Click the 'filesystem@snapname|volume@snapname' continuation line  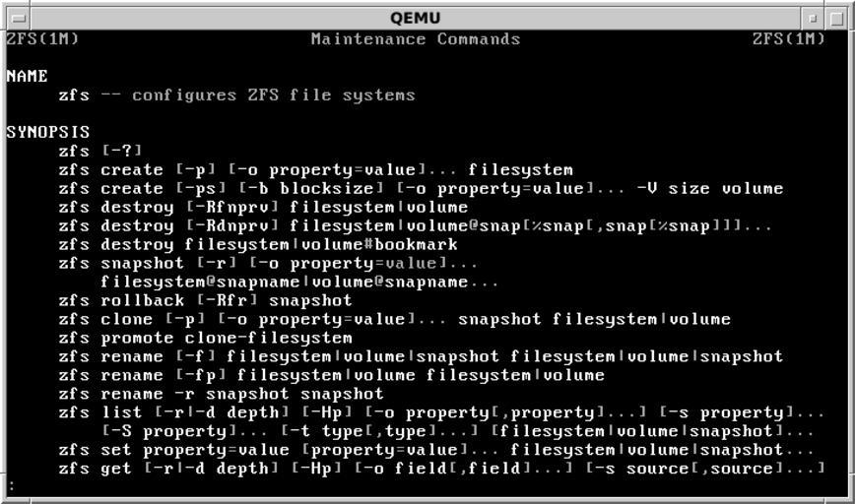pyautogui.click(x=299, y=282)
